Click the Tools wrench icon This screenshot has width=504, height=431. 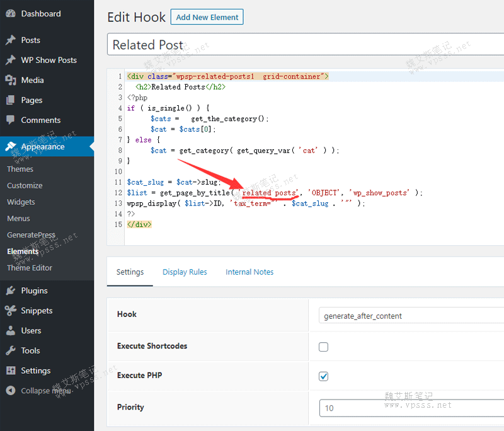click(x=11, y=350)
